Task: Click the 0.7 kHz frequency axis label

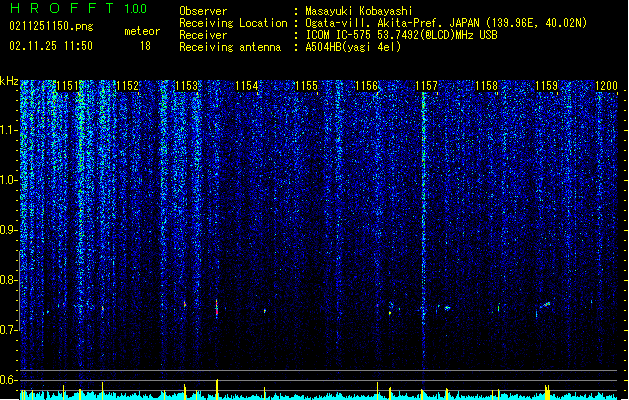Action: point(9,329)
